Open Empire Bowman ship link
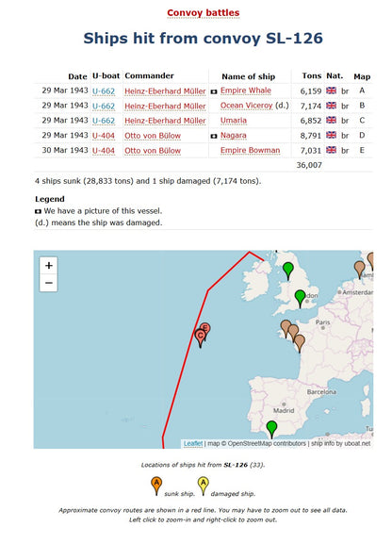Screen dimensions: 392x544 point(250,150)
